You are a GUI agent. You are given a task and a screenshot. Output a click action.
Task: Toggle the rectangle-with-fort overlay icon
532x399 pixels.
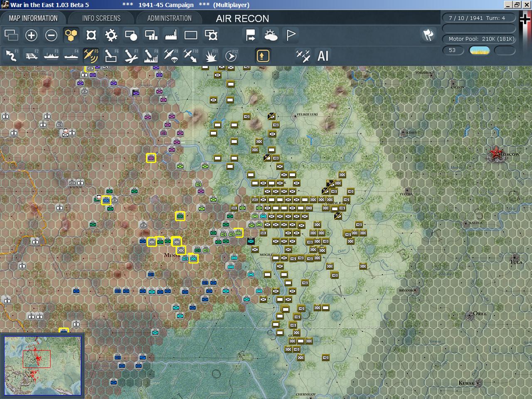(x=211, y=35)
